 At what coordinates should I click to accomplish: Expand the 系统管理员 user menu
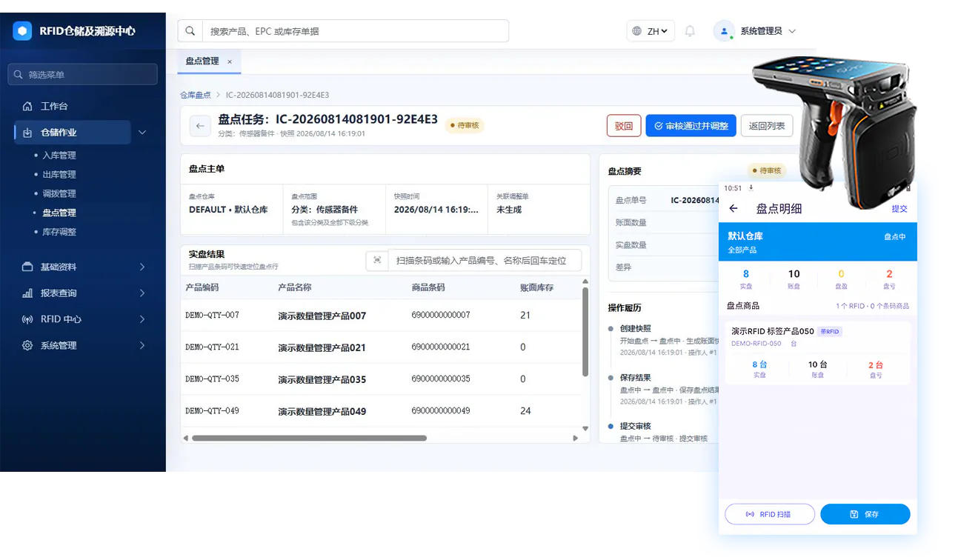pos(792,31)
